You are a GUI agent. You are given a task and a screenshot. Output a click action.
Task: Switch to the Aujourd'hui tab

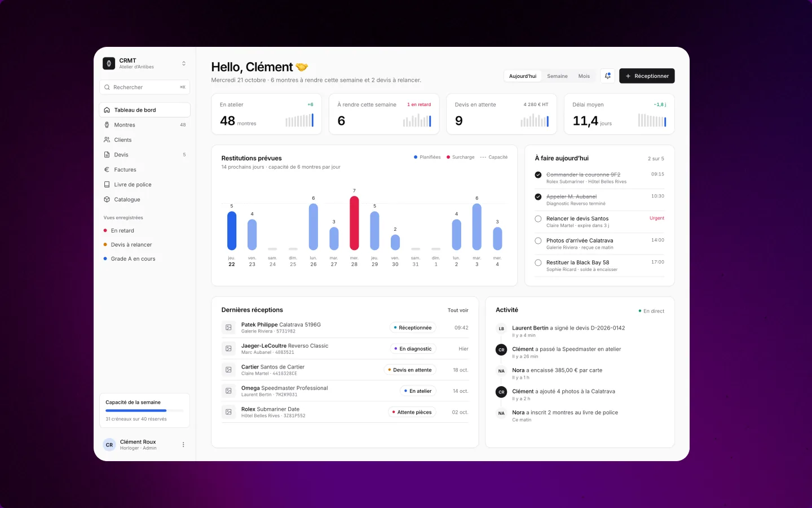coord(523,76)
